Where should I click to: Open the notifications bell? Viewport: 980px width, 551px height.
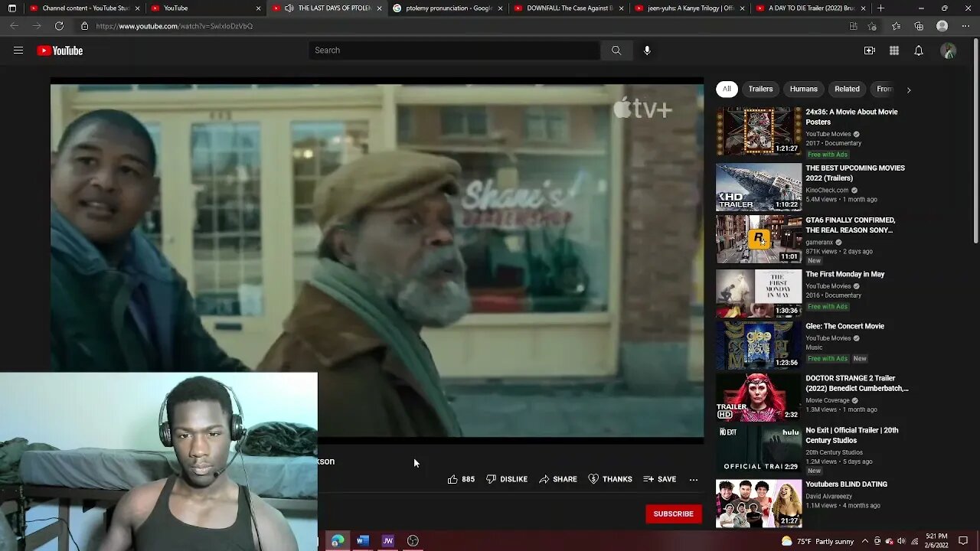[x=919, y=51]
